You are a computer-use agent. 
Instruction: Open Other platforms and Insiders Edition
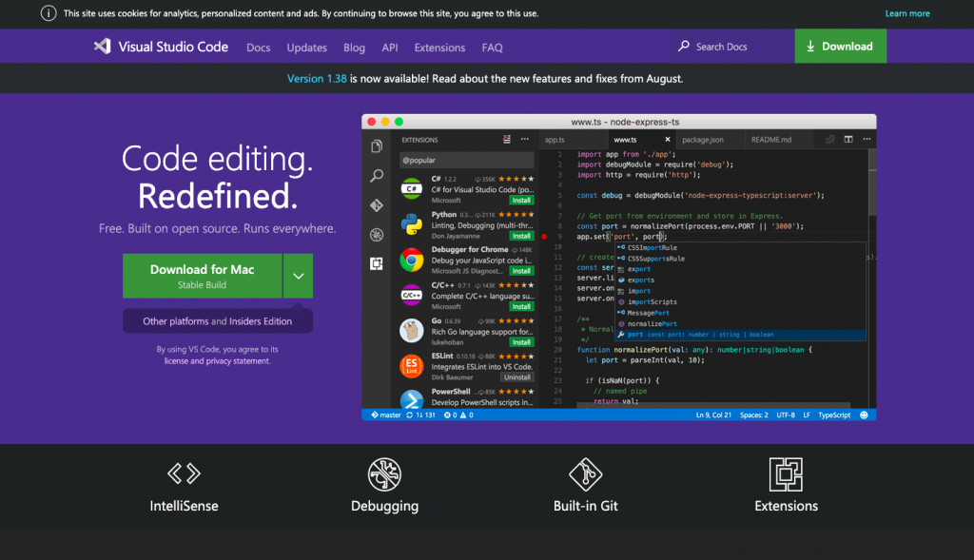pyautogui.click(x=218, y=321)
